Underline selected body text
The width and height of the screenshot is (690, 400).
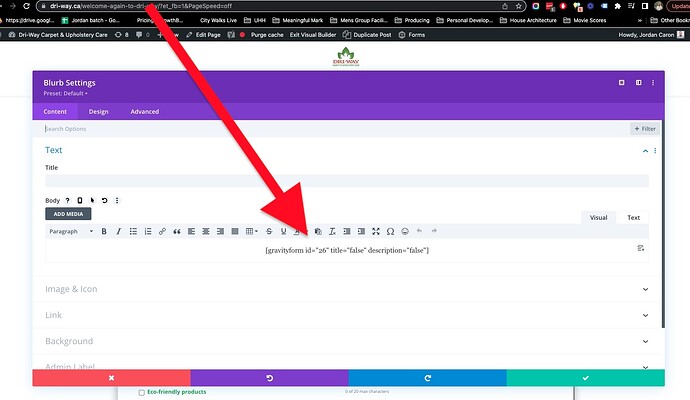pos(283,231)
